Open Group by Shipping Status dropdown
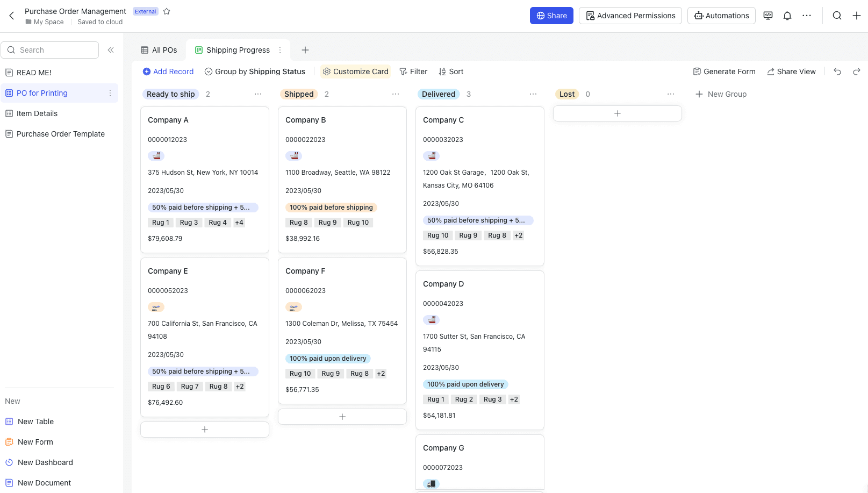The height and width of the screenshot is (493, 868). pyautogui.click(x=255, y=72)
